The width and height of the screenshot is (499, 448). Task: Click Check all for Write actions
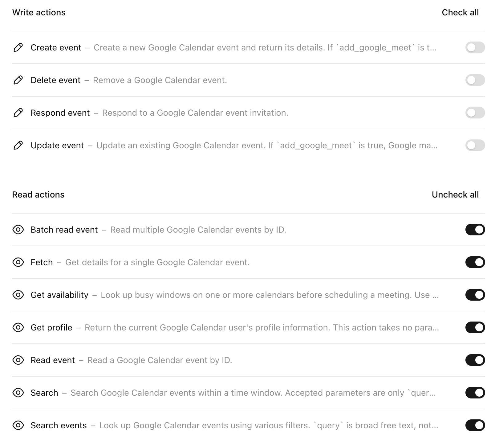(x=460, y=12)
